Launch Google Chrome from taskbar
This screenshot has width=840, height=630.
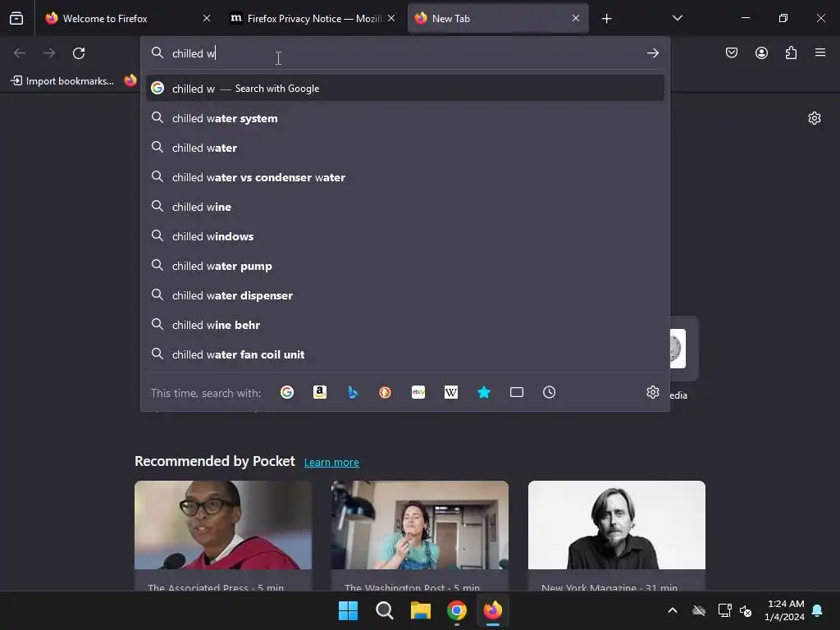click(x=456, y=610)
